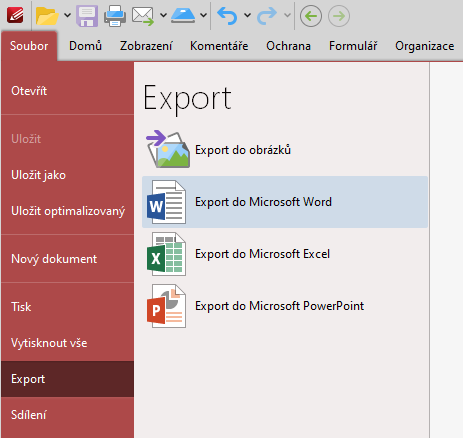463x438 pixels.
Task: Click the redo arrow icon
Action: click(x=267, y=16)
